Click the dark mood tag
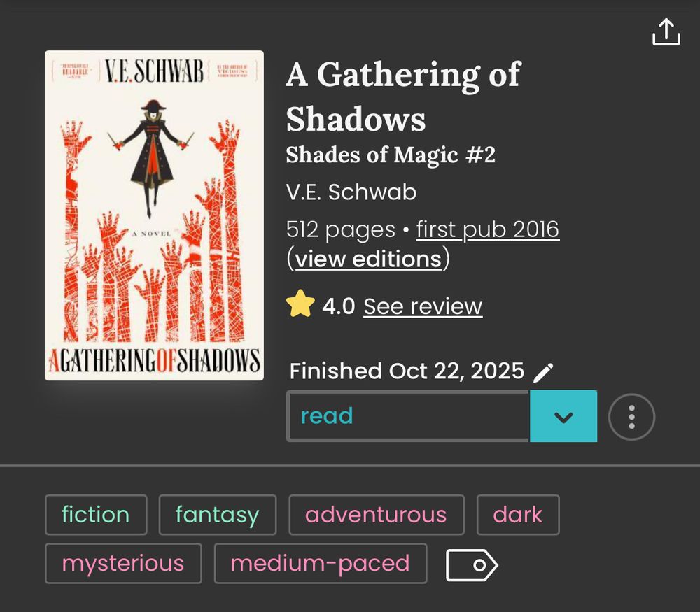Image resolution: width=700 pixels, height=612 pixels. [518, 515]
